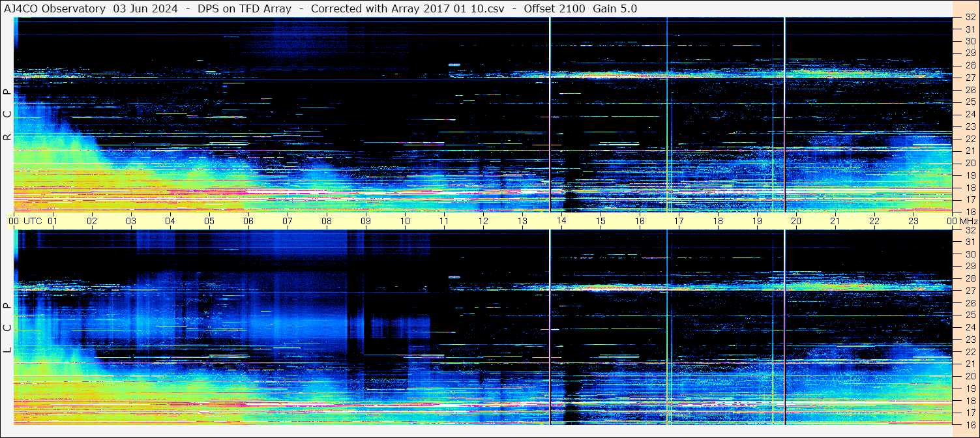Image resolution: width=980 pixels, height=438 pixels.
Task: Select the 26 MHz label on LCP scale
Action: [970, 303]
